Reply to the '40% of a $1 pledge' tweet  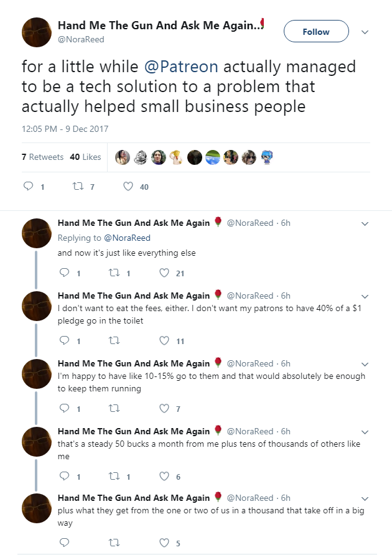coord(64,340)
